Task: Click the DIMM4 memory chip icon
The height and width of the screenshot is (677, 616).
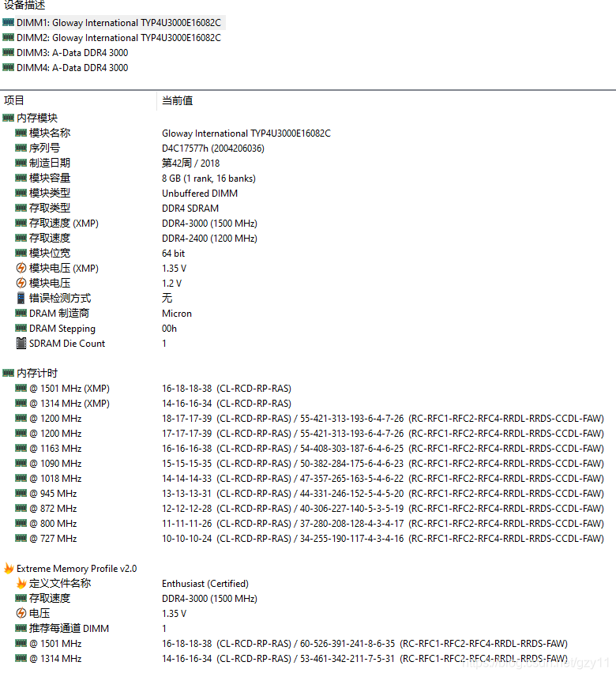Action: (x=9, y=68)
